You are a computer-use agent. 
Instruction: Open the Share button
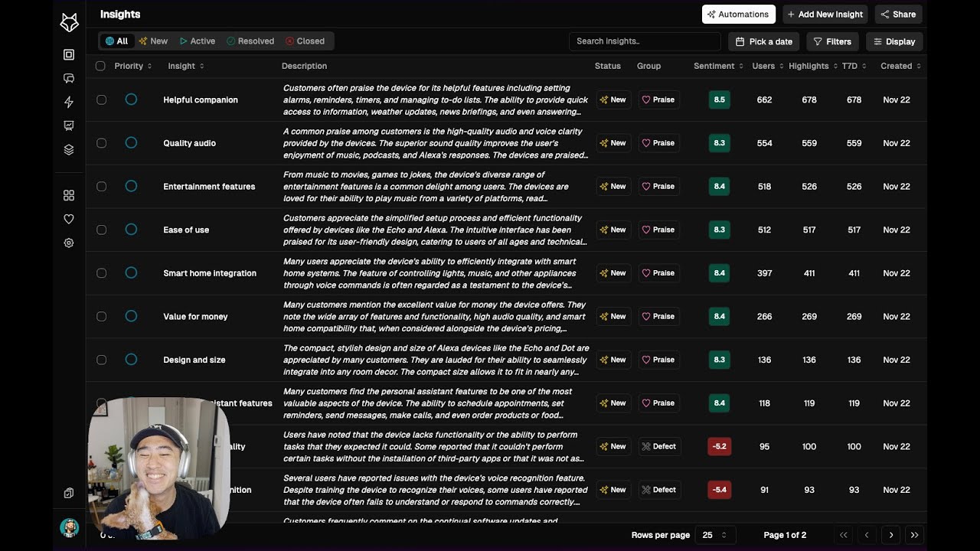898,15
